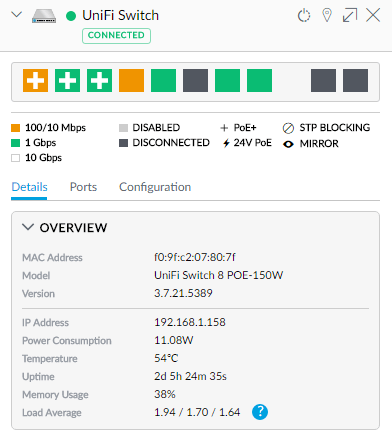
Task: Click the 1 Gbps green legend swatch
Action: point(15,143)
